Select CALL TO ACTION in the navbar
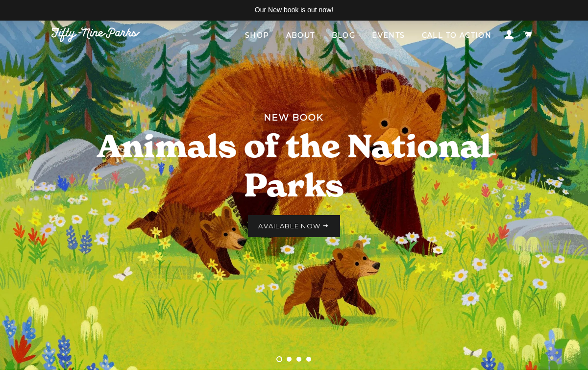588x392 pixels. pyautogui.click(x=456, y=35)
